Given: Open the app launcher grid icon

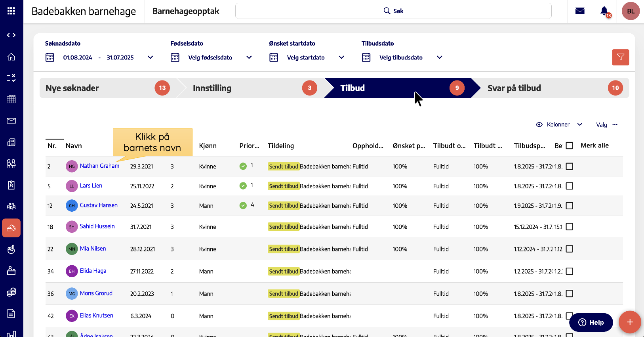Looking at the screenshot, I should (11, 11).
